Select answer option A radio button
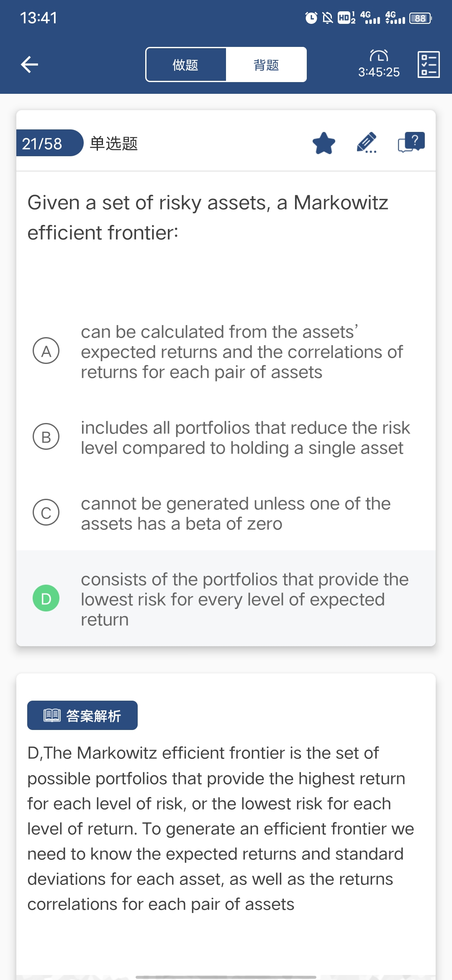The image size is (452, 980). tap(46, 351)
